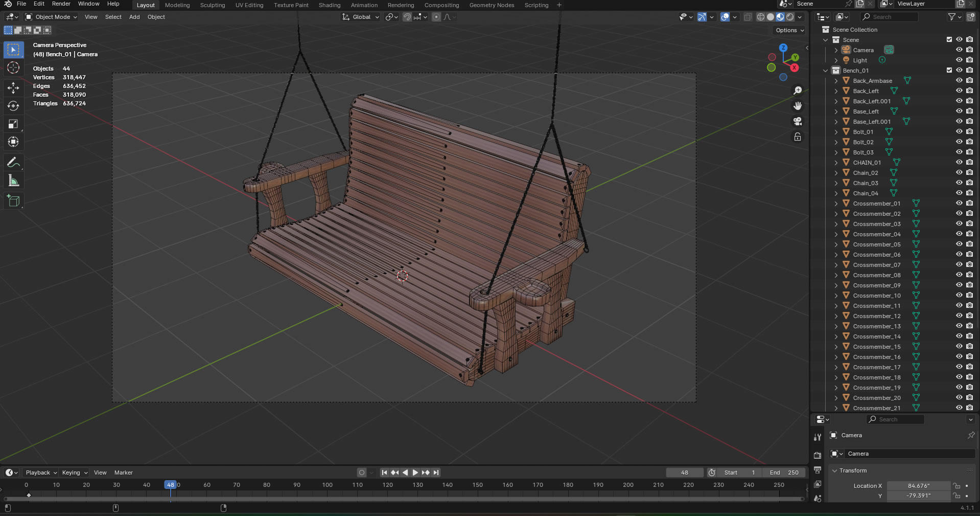
Task: Switch to solid viewport shading
Action: coord(771,17)
